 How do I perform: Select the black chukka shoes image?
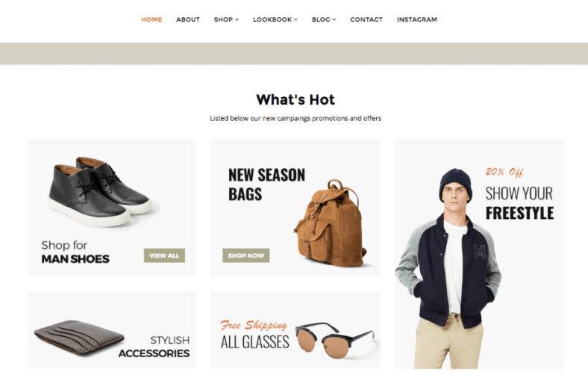(x=100, y=191)
